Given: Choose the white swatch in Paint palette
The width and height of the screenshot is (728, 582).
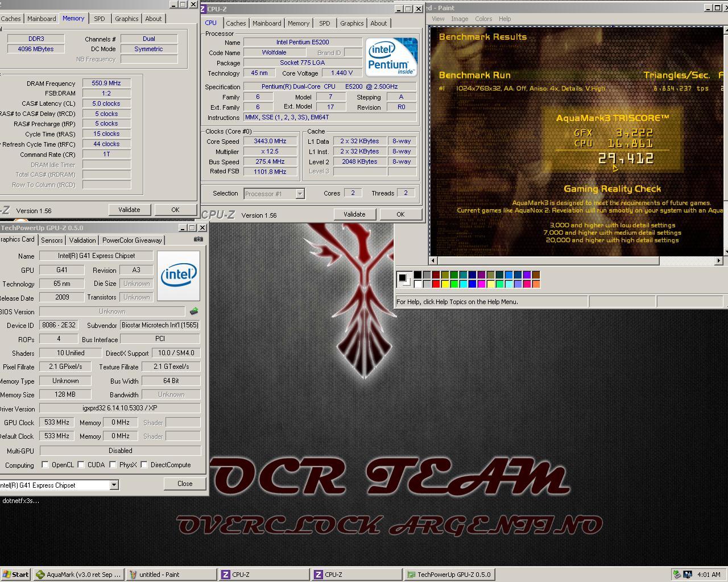Looking at the screenshot, I should tap(417, 284).
